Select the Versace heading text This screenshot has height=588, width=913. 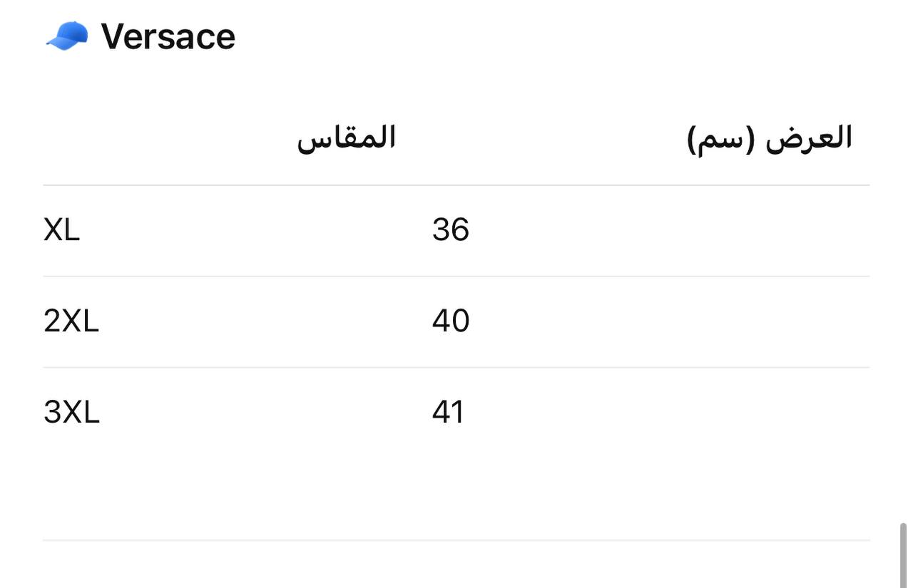coord(168,37)
